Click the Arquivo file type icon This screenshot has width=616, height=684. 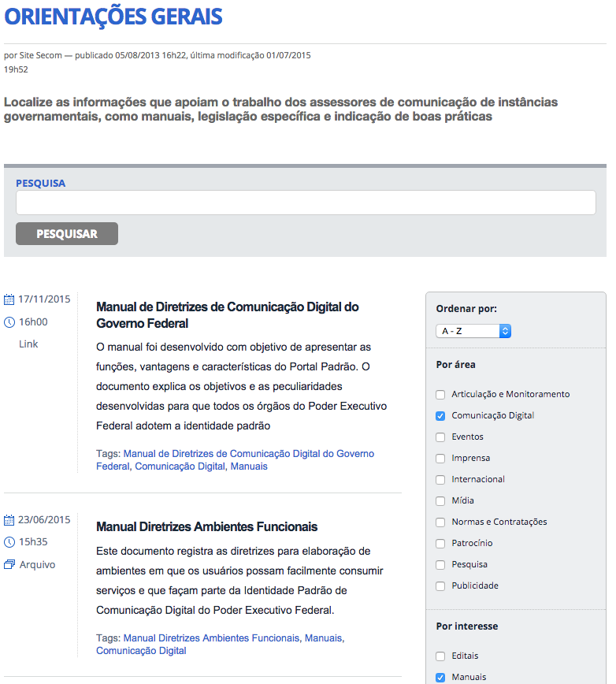[9, 564]
